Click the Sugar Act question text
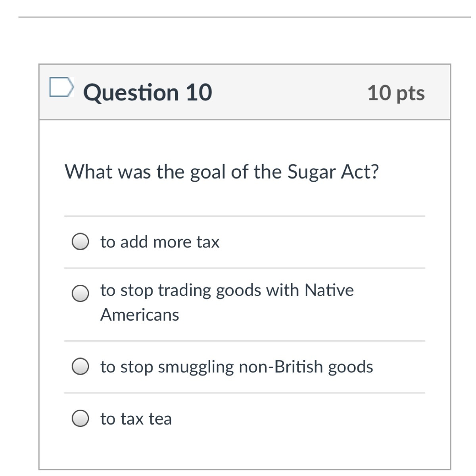The height and width of the screenshot is (476, 476). tap(222, 172)
